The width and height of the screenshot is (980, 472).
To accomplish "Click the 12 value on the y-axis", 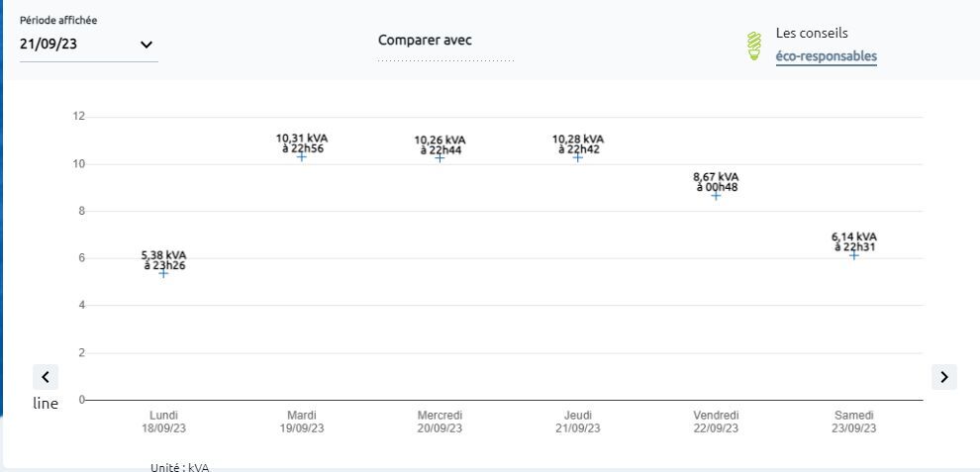I will pos(79,117).
